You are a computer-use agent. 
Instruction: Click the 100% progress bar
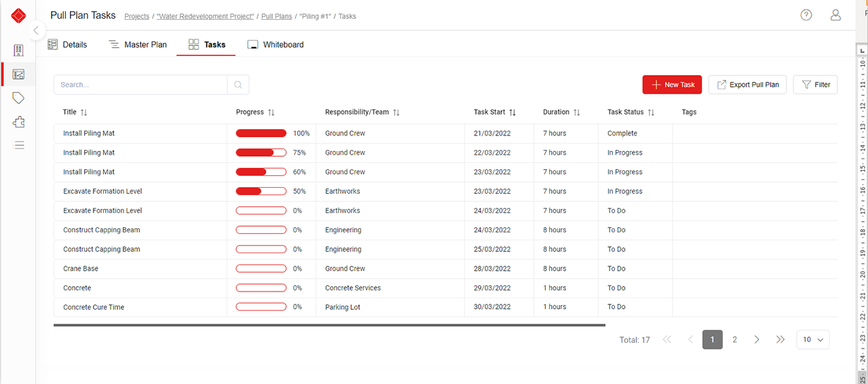pos(261,133)
